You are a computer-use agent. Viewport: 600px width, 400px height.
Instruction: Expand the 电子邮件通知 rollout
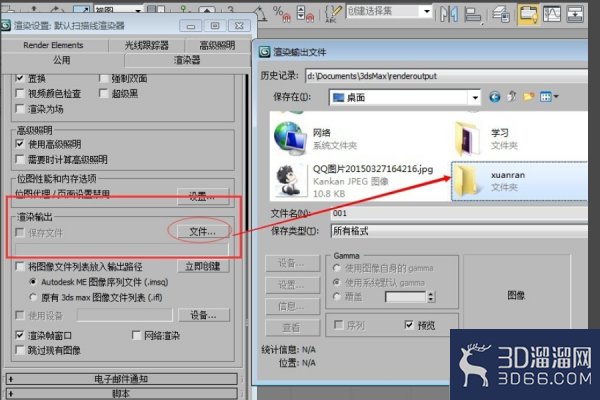[121, 379]
